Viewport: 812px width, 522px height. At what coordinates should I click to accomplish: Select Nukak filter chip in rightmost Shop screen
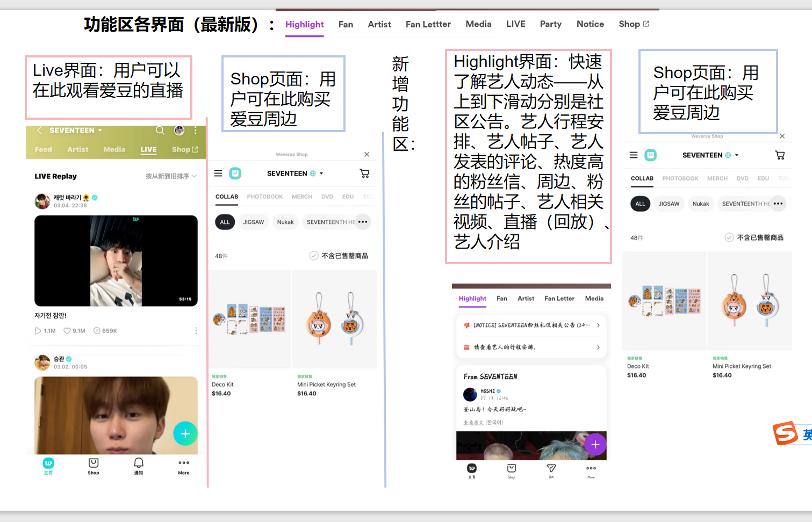pos(701,204)
